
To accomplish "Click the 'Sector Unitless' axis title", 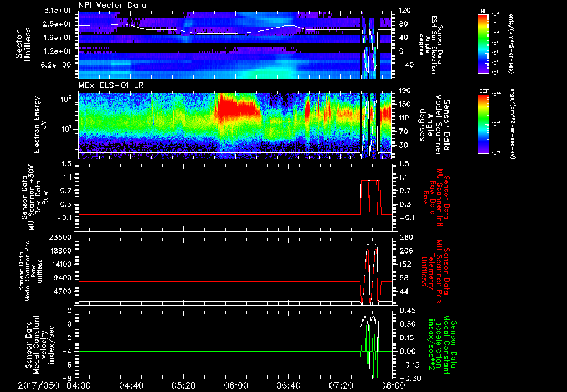I will pyautogui.click(x=23, y=44).
